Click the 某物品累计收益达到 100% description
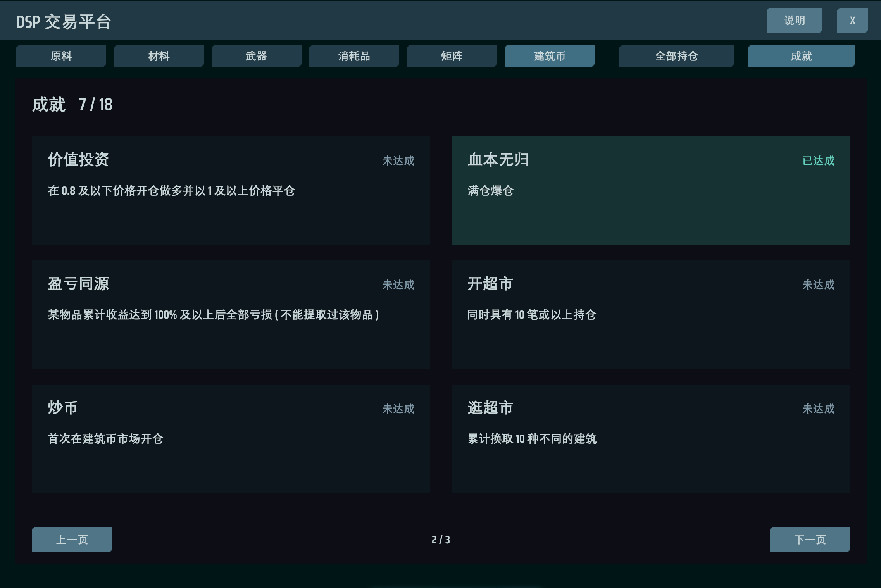 click(x=213, y=314)
